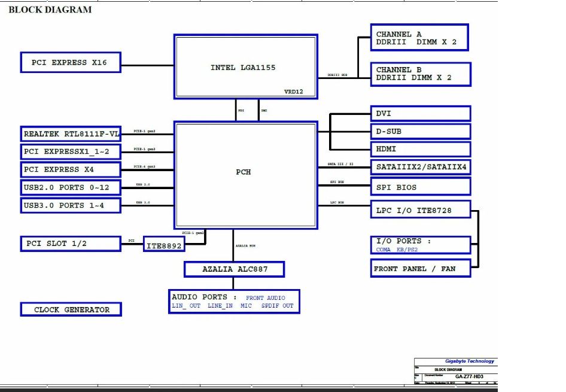
Task: Select the REALTEK RTL8111F-VL block
Action: (71, 134)
